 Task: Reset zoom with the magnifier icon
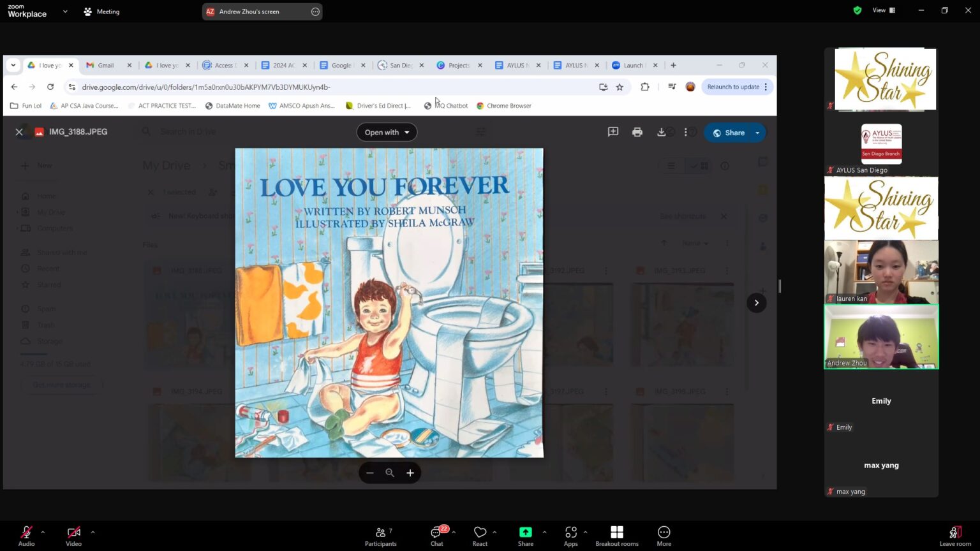tap(390, 473)
